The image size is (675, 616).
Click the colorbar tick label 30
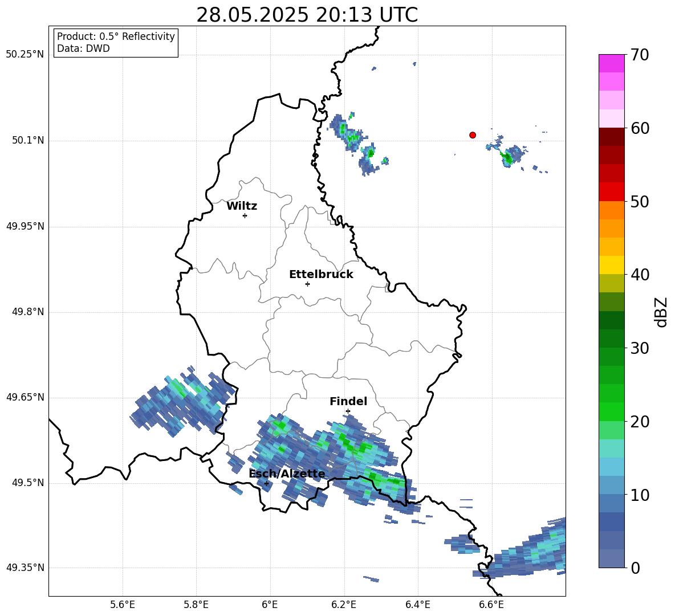(640, 348)
